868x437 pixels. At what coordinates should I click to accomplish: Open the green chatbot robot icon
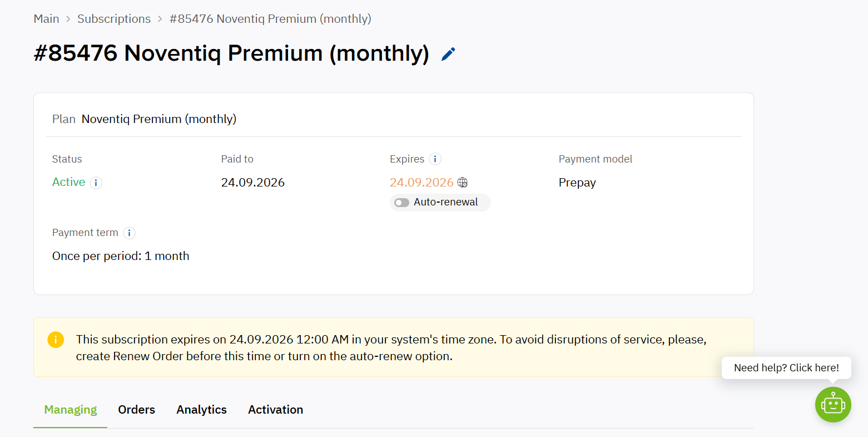(x=833, y=404)
